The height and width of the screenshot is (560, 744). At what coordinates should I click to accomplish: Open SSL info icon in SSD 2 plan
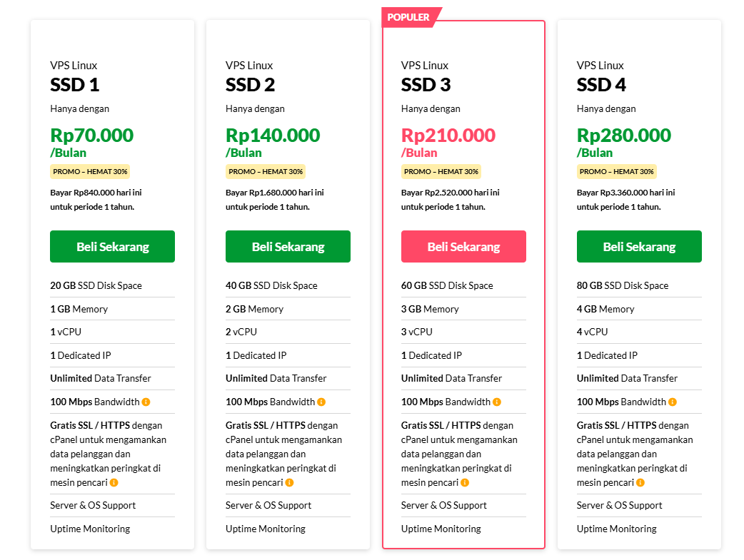[x=289, y=483]
